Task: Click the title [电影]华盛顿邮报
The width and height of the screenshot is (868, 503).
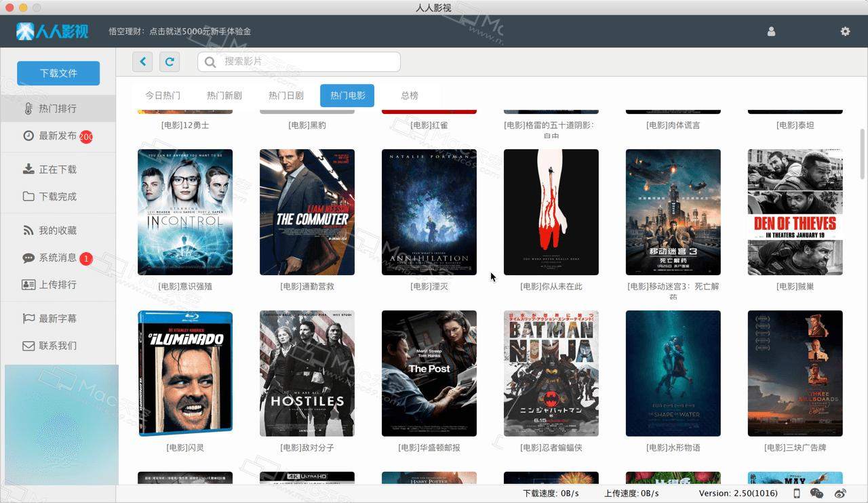Action: pyautogui.click(x=429, y=448)
